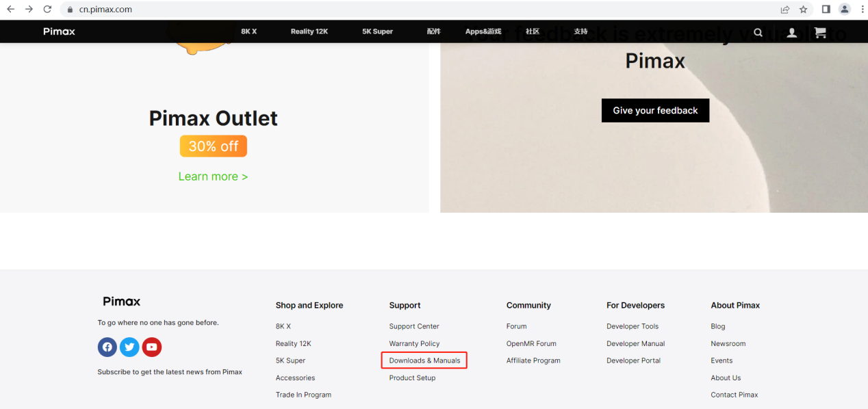868x409 pixels.
Task: Open 8K X in top navigation
Action: pyautogui.click(x=249, y=31)
